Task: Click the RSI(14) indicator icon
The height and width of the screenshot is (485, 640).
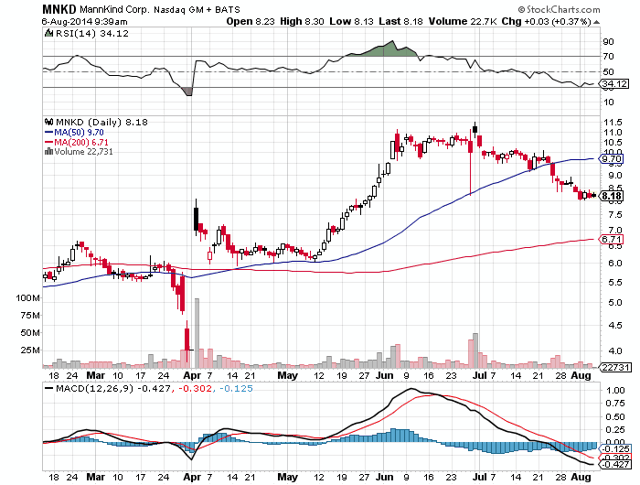Action: pyautogui.click(x=49, y=33)
